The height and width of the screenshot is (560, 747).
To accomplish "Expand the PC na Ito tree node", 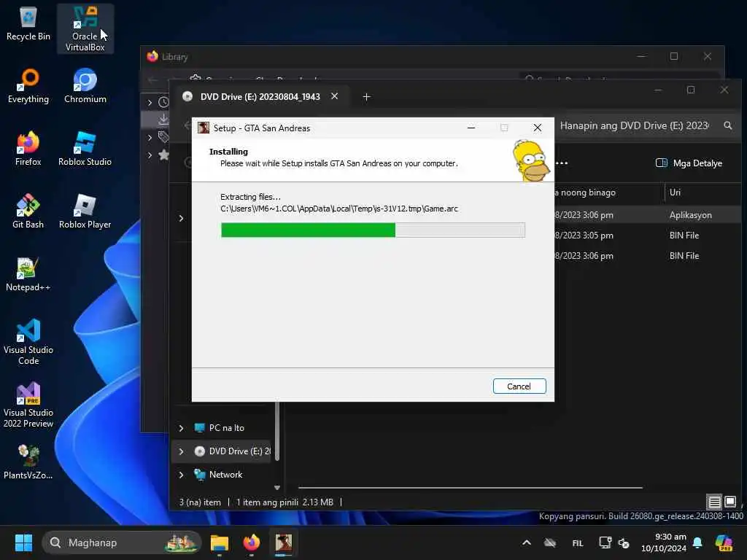I will [x=181, y=428].
